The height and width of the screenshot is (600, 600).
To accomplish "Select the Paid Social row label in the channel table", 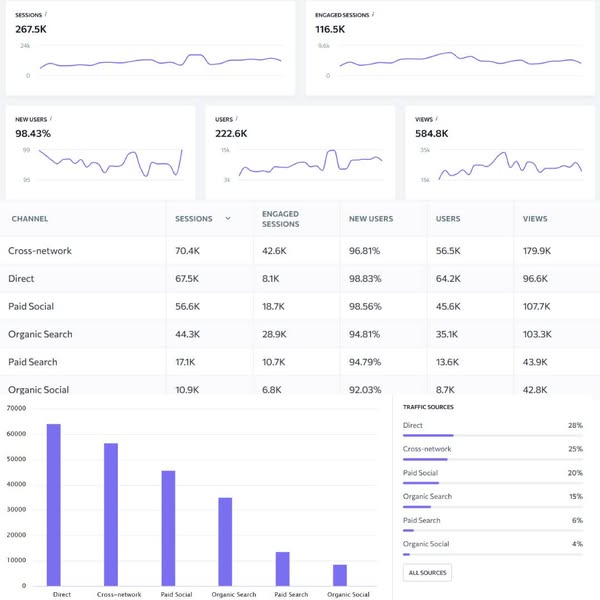I will [31, 306].
